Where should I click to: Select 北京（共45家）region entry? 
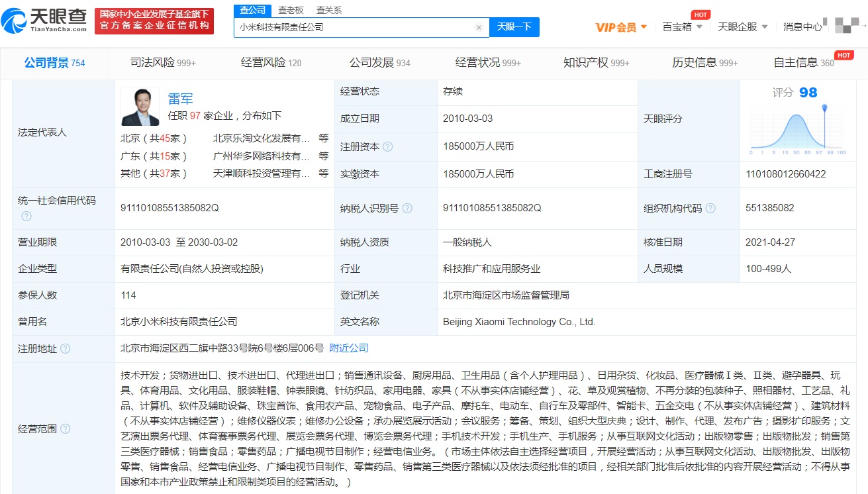click(x=154, y=138)
